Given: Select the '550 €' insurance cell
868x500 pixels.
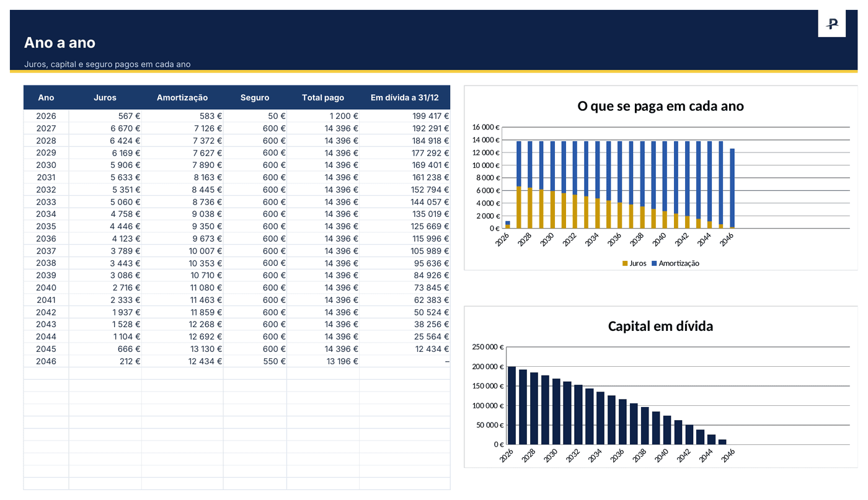Looking at the screenshot, I should click(255, 361).
